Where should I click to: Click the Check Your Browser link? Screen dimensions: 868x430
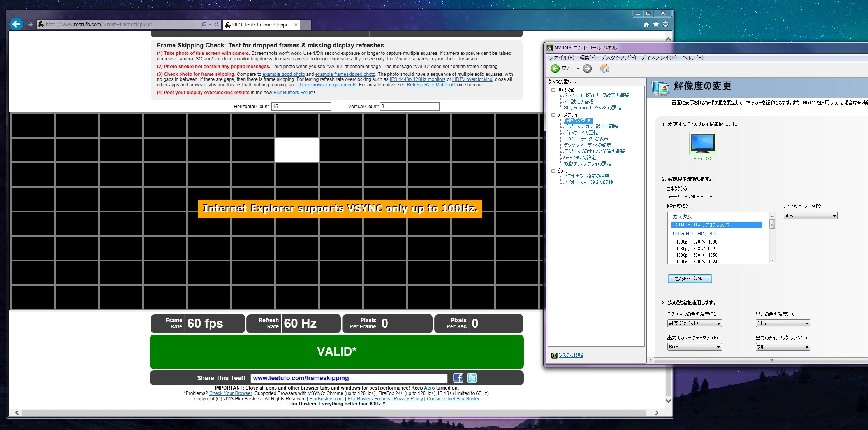pos(231,393)
